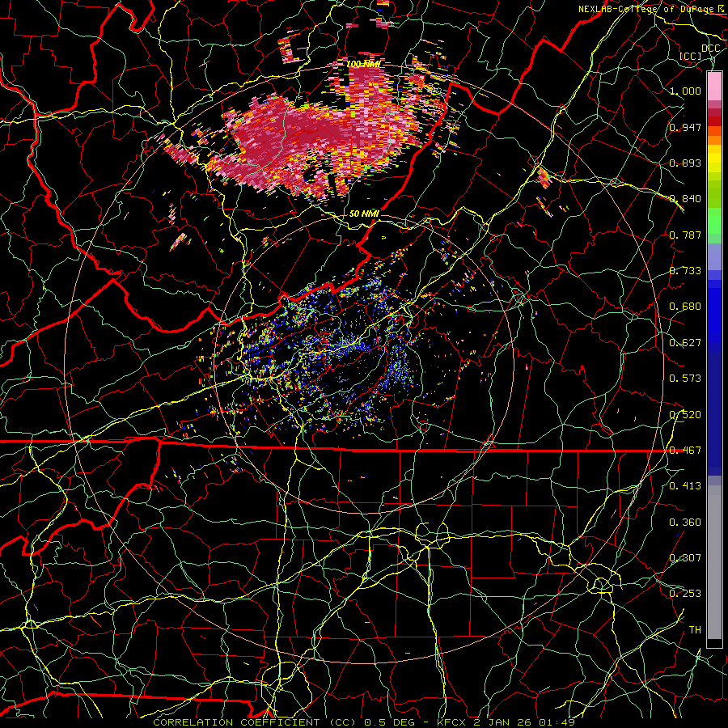Screen dimensions: 728x728
Task: Click the KFCX station identifier
Action: pos(452,722)
